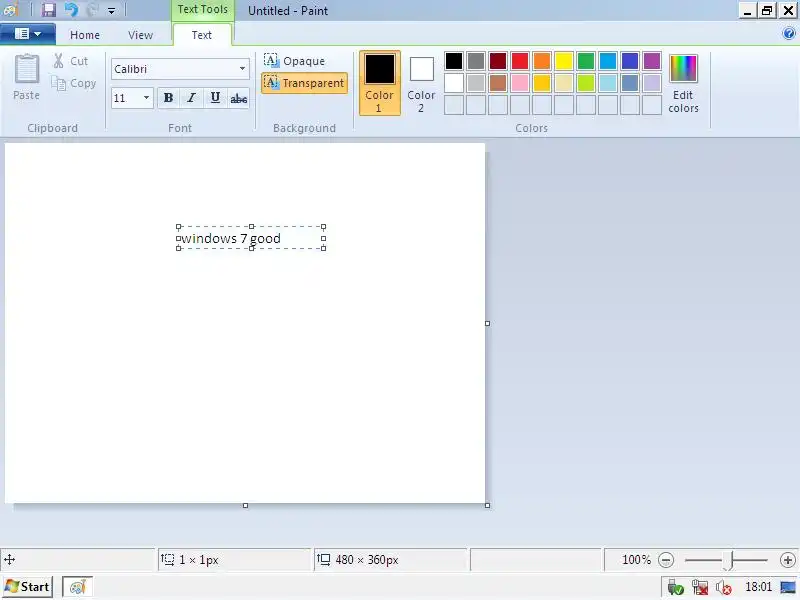Click the canvas bottom-edge resize handle
Image resolution: width=800 pixels, height=600 pixels.
(245, 505)
